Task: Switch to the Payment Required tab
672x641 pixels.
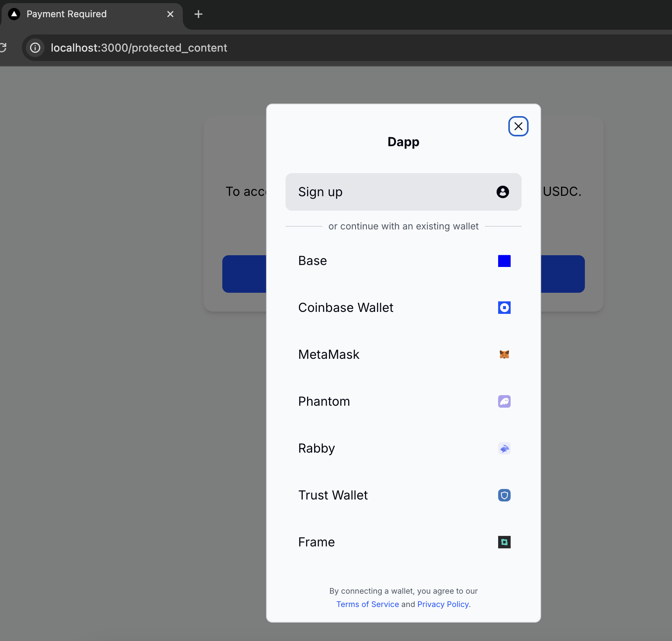Action: (91, 14)
